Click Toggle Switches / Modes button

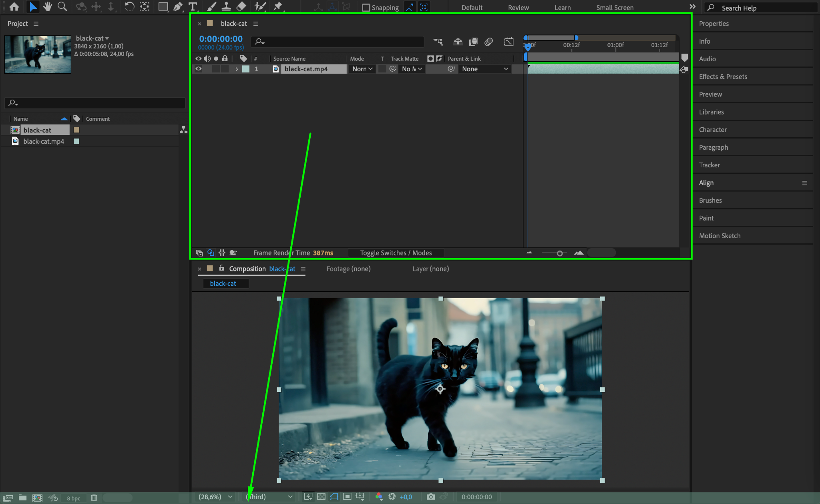396,253
